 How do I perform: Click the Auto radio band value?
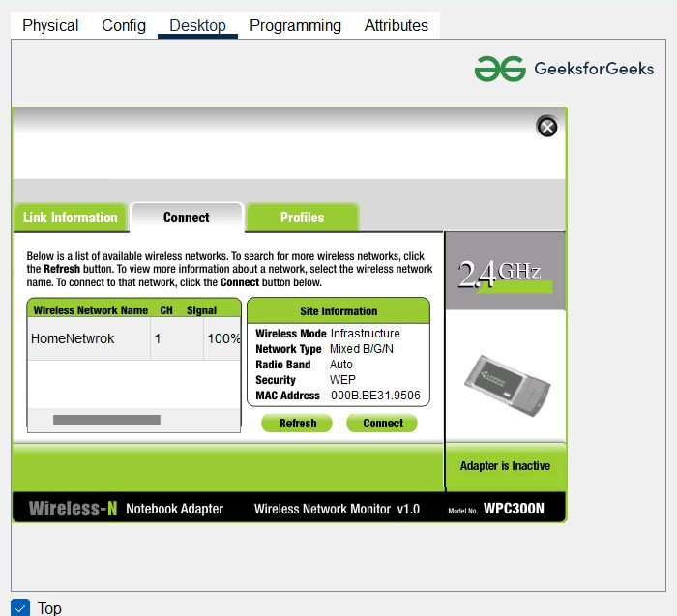[x=341, y=365]
